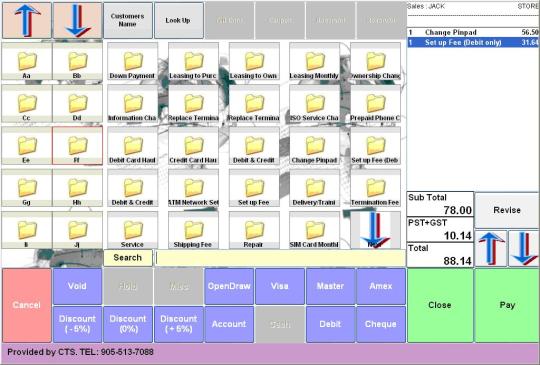Void the selected item
This screenshot has width=540, height=365.
coord(77,286)
